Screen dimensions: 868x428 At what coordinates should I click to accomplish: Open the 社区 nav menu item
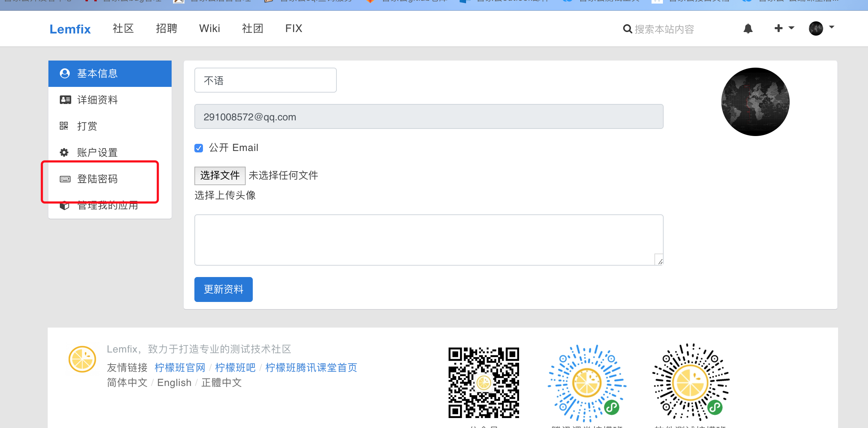[x=123, y=28]
